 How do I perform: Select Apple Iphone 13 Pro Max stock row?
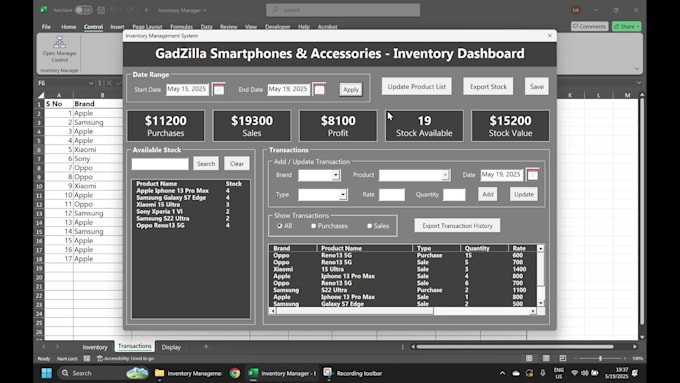190,191
